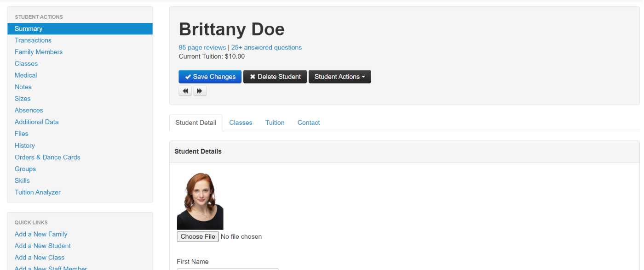644x270 pixels.
Task: Open Skills in the sidebar
Action: tap(22, 180)
